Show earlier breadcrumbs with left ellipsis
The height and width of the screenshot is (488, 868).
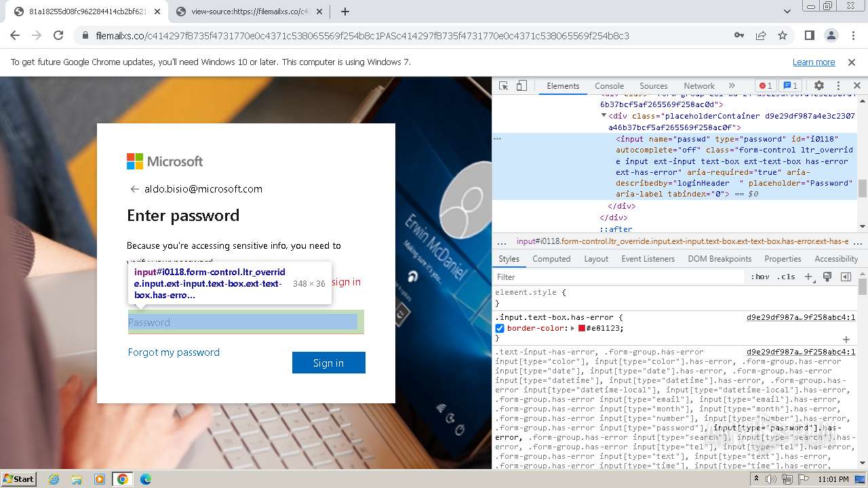pyautogui.click(x=502, y=242)
